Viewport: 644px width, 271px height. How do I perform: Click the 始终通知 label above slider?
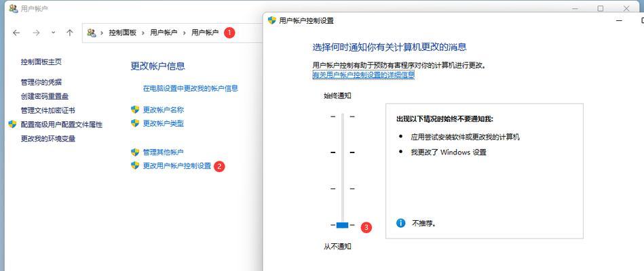(337, 96)
